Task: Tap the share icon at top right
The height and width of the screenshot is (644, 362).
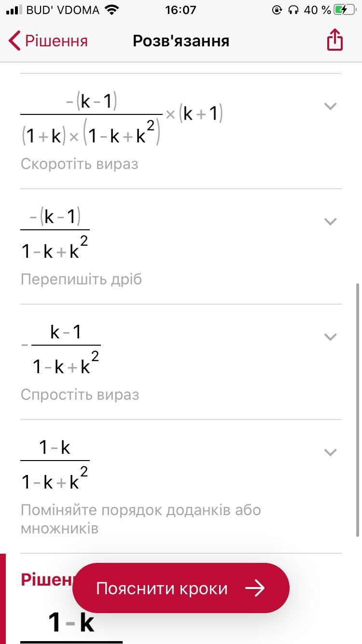Action: point(334,40)
